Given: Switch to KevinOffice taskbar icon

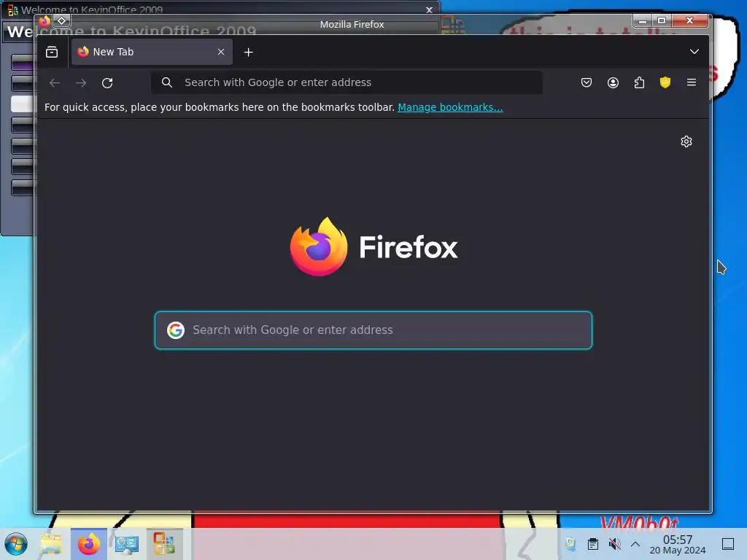Looking at the screenshot, I should tap(164, 544).
